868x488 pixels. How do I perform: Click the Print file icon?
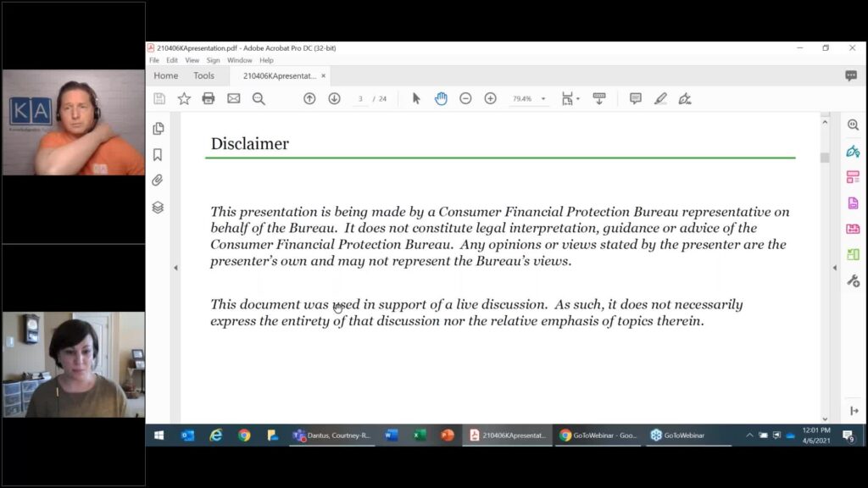click(209, 98)
